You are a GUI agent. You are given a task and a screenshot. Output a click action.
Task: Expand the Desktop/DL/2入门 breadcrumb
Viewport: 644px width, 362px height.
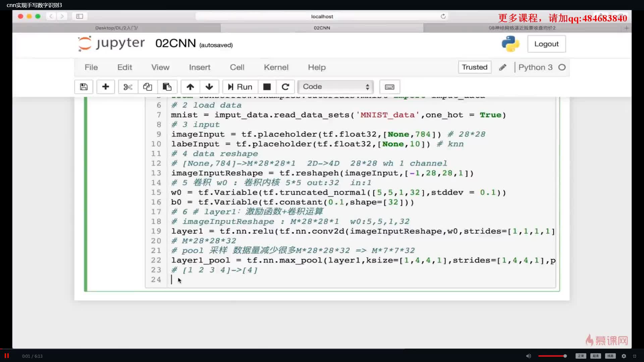pos(116,27)
